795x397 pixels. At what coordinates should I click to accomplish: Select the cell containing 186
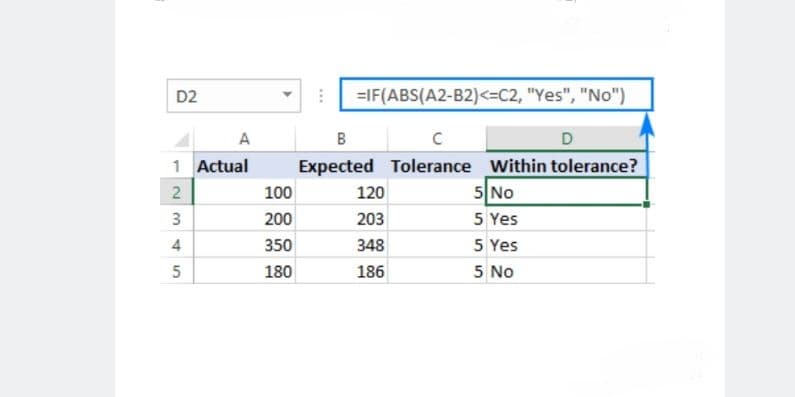click(x=341, y=271)
